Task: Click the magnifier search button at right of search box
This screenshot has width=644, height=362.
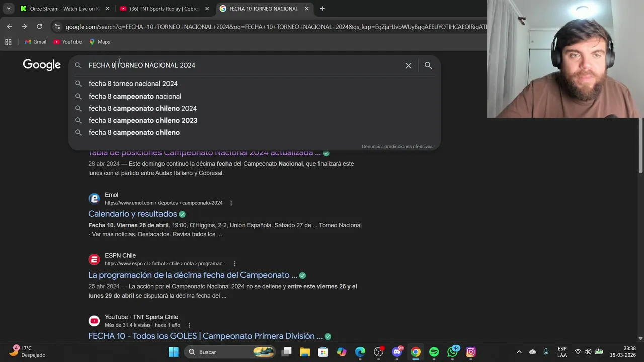Action: (x=428, y=65)
